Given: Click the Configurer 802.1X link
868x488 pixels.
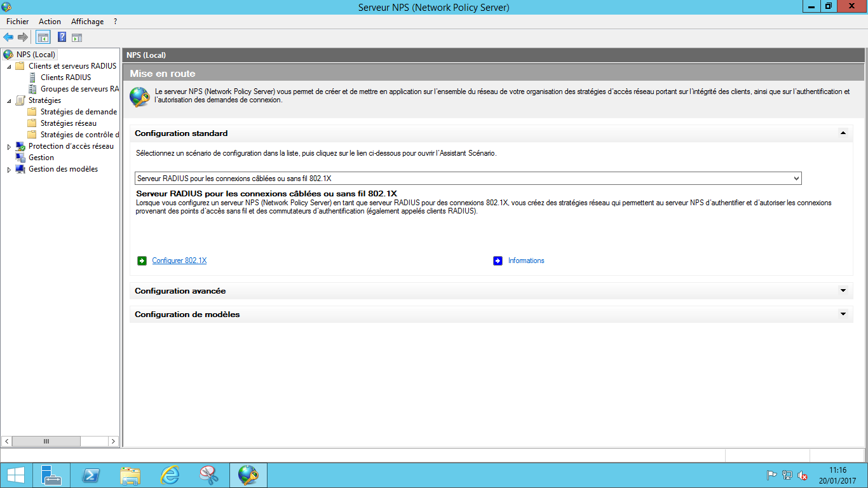Looking at the screenshot, I should [179, 261].
